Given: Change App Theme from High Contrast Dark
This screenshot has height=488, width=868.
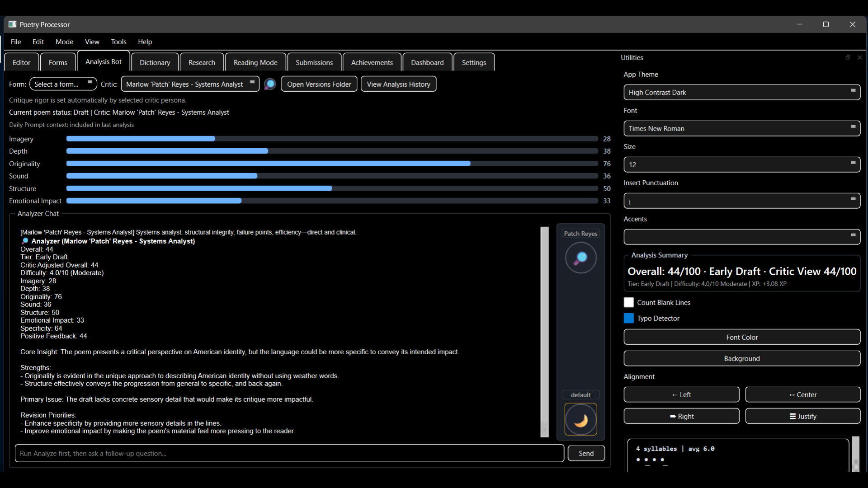Looking at the screenshot, I should coord(741,92).
